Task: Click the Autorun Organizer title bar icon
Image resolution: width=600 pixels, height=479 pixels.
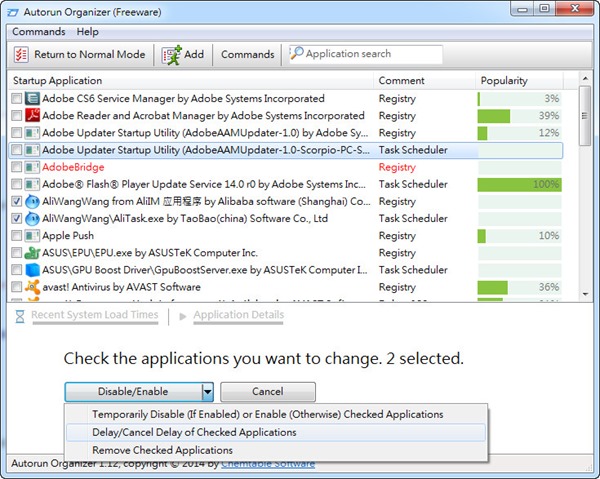Action: (x=13, y=12)
